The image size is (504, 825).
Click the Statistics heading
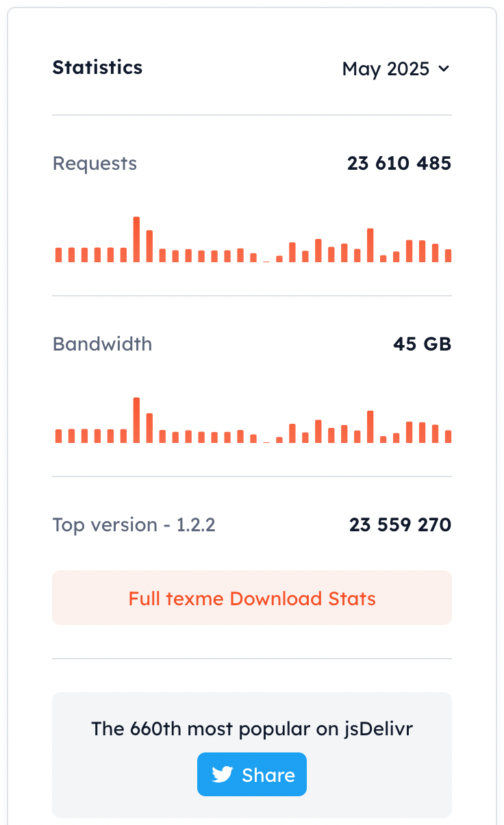pyautogui.click(x=97, y=68)
